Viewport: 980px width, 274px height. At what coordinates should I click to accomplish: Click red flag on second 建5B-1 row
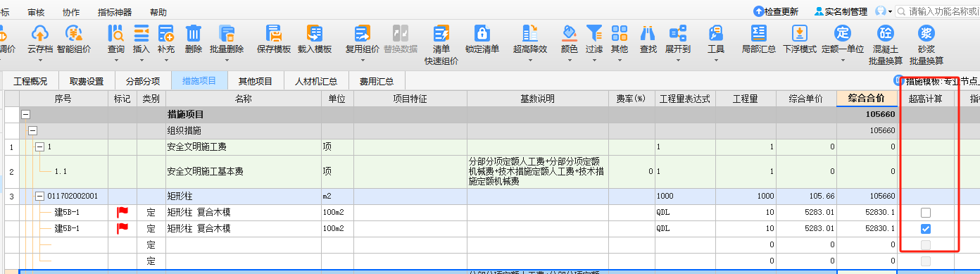click(122, 228)
